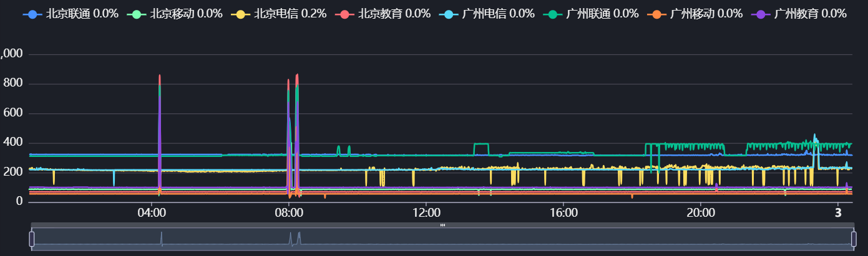Viewport: 868px width, 256px height.
Task: Click the 北京教育 0.0% legend label text
Action: tap(394, 14)
